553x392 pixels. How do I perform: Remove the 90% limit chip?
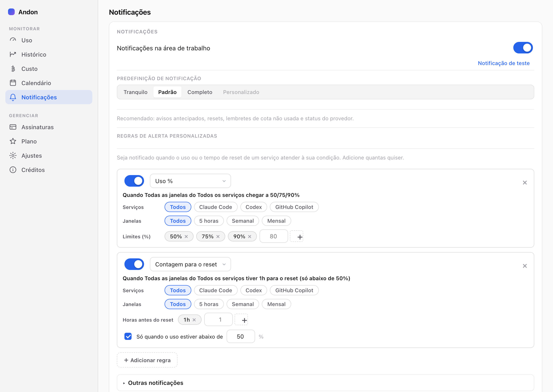pyautogui.click(x=250, y=237)
